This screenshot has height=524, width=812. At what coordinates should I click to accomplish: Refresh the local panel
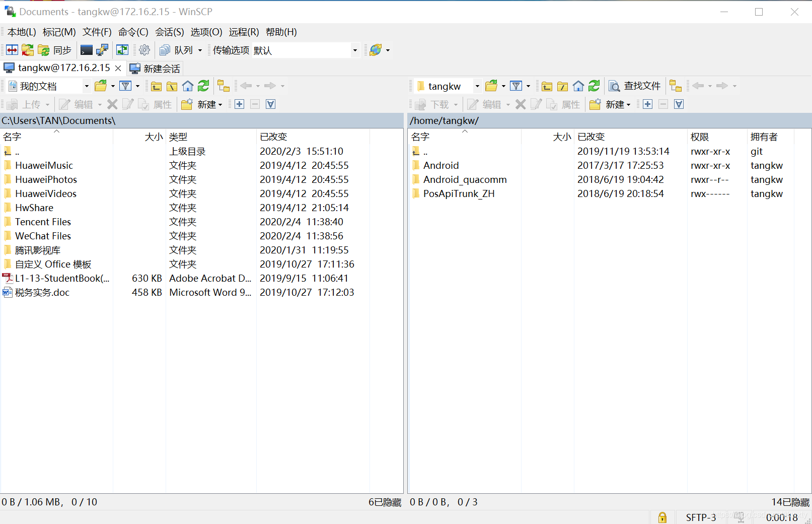(203, 86)
